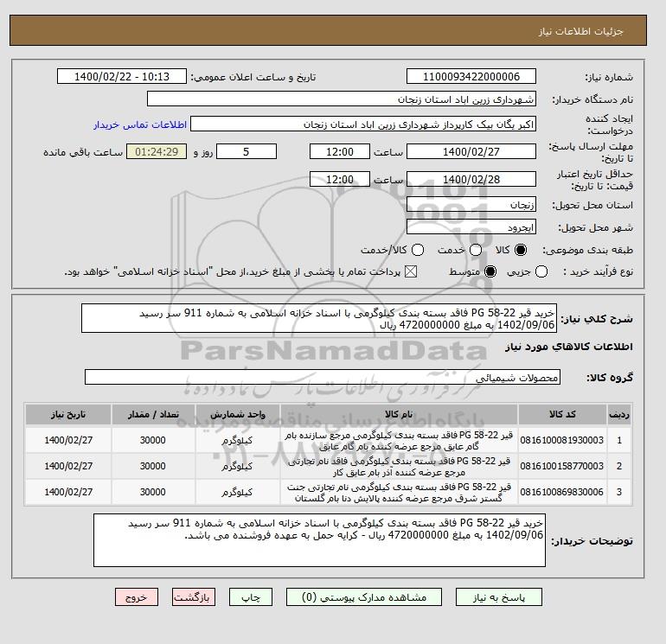Click item name mentioning بام گام عایق
Screen dimensions: 666x644
coord(399,441)
